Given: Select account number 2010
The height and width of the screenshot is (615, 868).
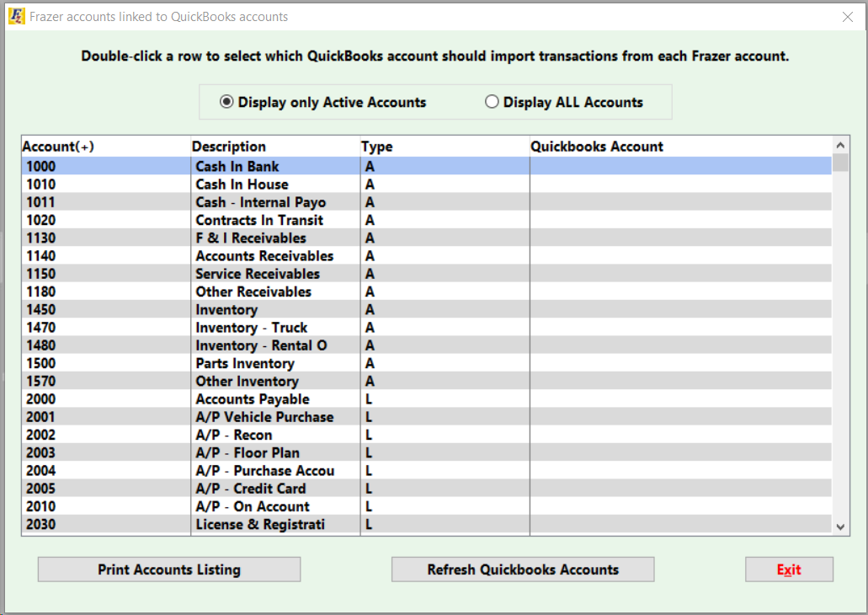Looking at the screenshot, I should coord(41,506).
